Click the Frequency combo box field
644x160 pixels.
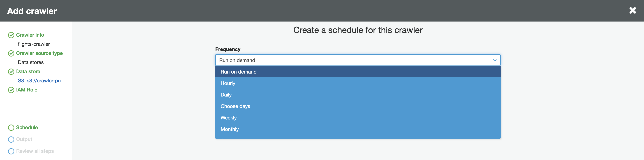point(350,60)
